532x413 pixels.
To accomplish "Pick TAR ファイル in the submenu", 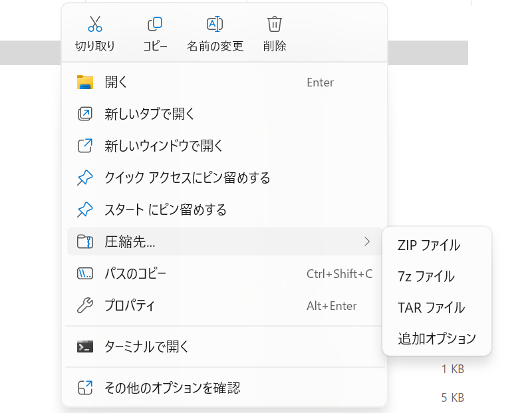I will click(431, 307).
